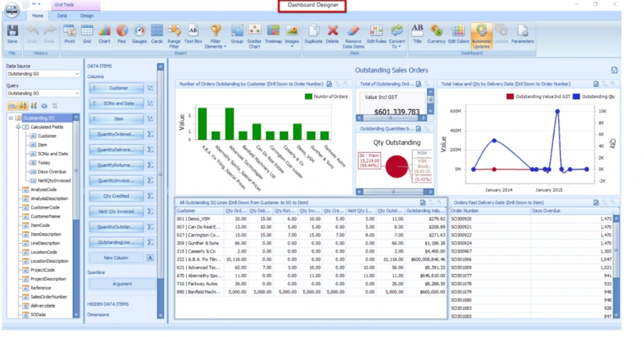644x337 pixels.
Task: Click the Number of Orders legend swatch
Action: tap(308, 97)
